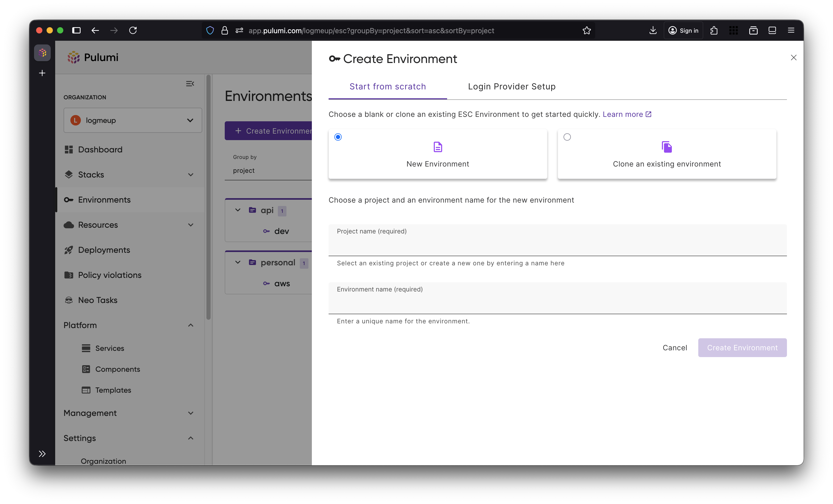Click the Cancel button
Image resolution: width=833 pixels, height=504 pixels.
[x=674, y=348]
